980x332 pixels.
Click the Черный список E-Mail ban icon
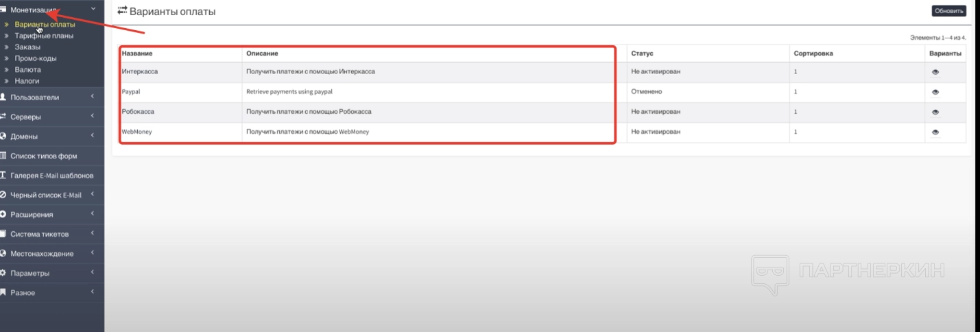3,195
